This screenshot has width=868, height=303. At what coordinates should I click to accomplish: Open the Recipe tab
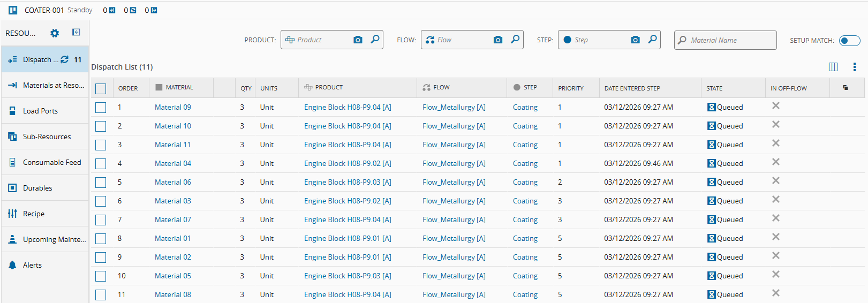click(x=45, y=214)
